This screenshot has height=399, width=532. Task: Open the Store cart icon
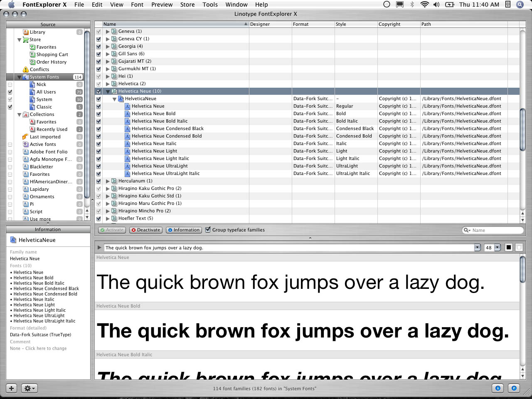(x=26, y=39)
